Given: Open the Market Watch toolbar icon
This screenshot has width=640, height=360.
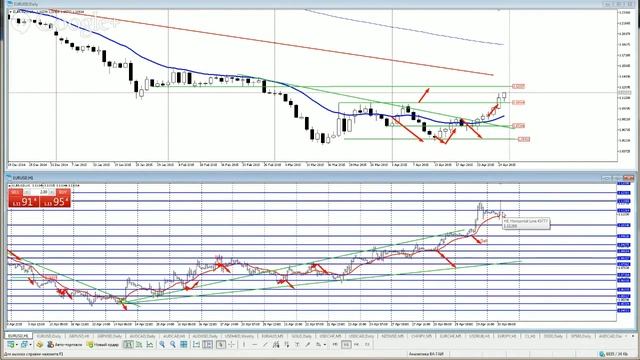Looking at the screenshot, I should point(39,345).
